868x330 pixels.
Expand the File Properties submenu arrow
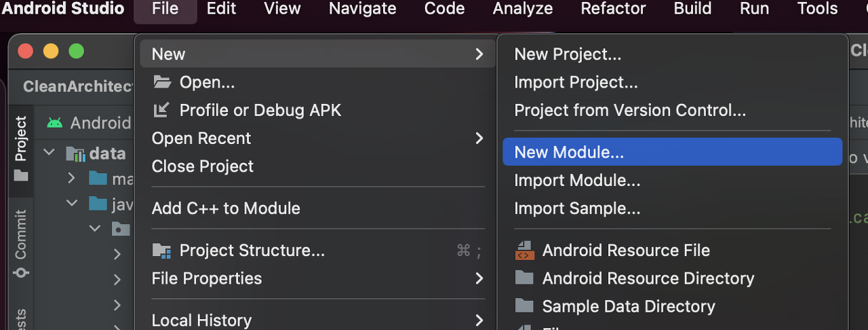pyautogui.click(x=479, y=278)
